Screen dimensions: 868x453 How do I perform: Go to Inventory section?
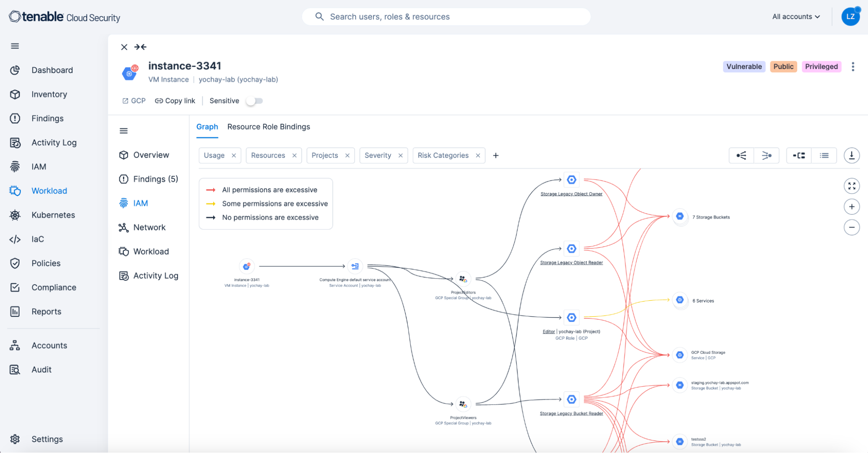point(49,94)
